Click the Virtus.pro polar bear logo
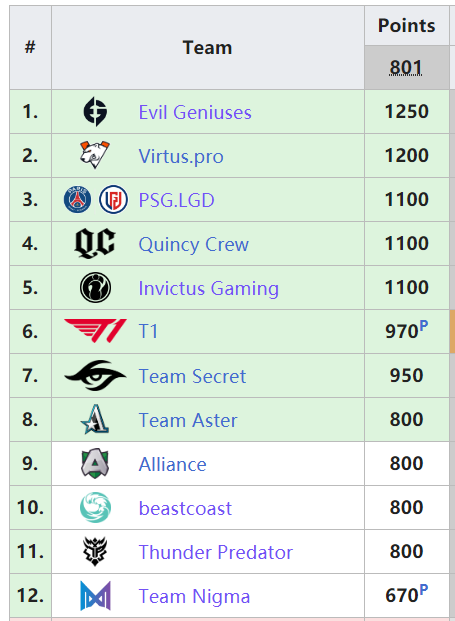The height and width of the screenshot is (621, 455). 95,155
